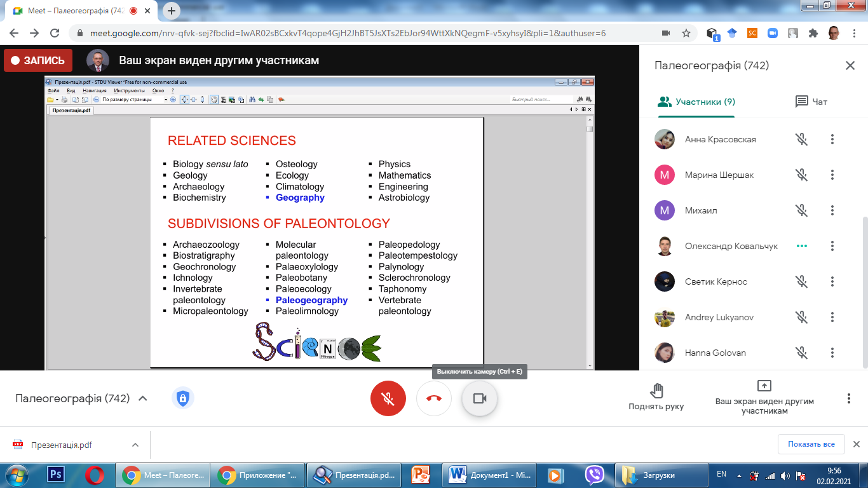Bookmark this page with the star icon
Screen dimensions: 868x488
686,33
